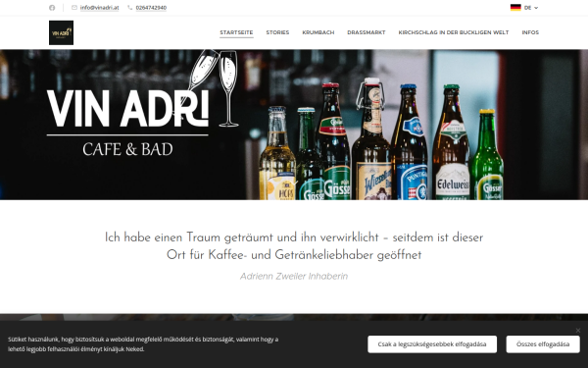Open the Krumbach menu item
The width and height of the screenshot is (588, 368).
pos(318,32)
